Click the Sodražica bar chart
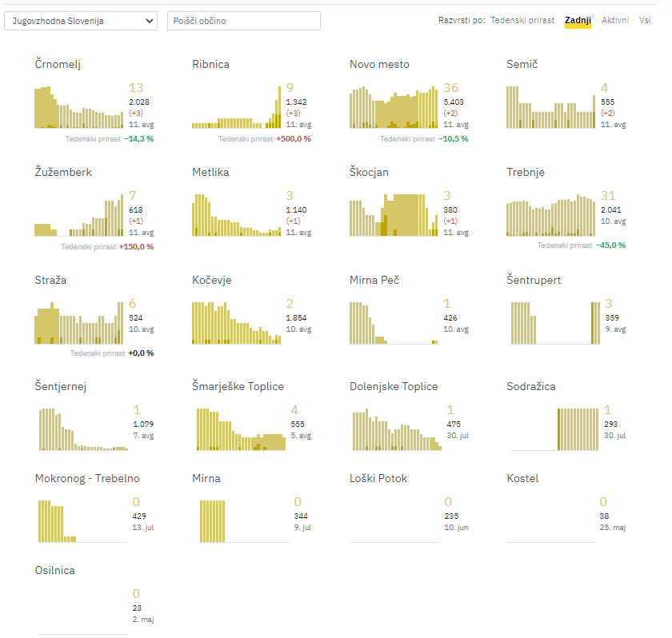The width and height of the screenshot is (672, 638). click(x=554, y=429)
